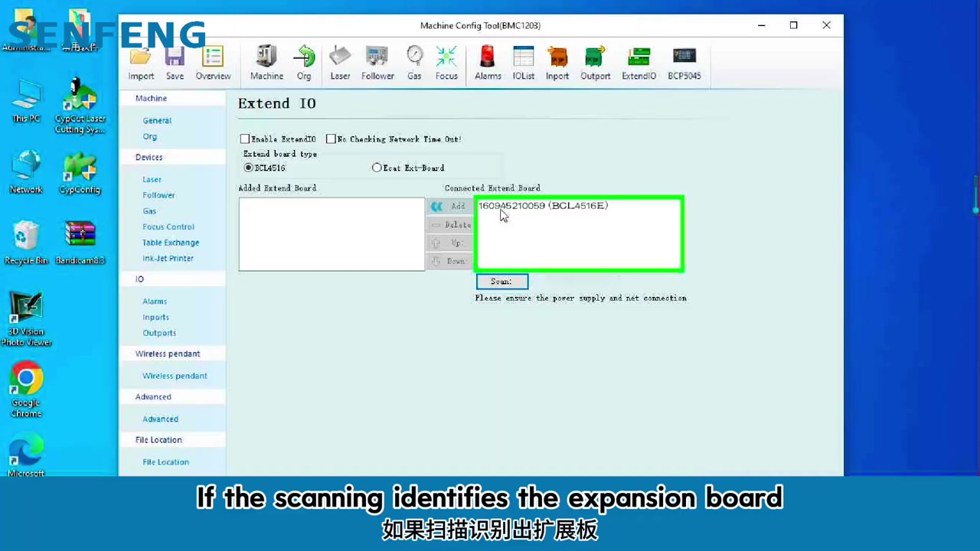
Task: Open the Focus Control sidebar entry
Action: click(x=168, y=227)
